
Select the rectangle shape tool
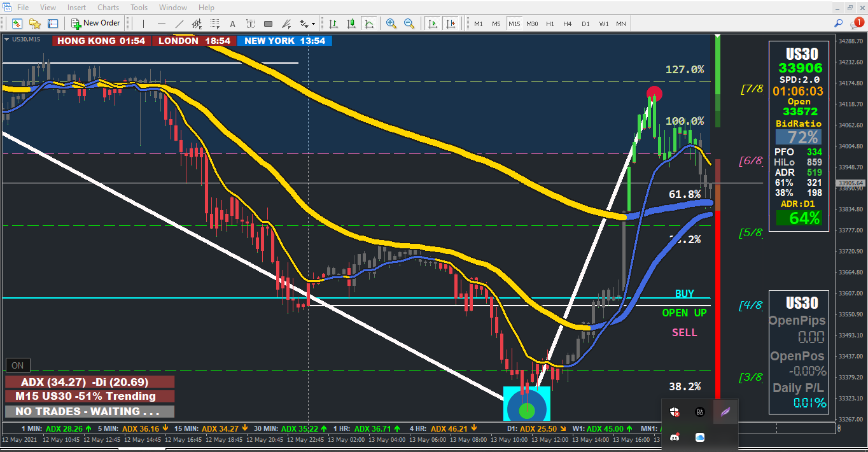point(268,24)
